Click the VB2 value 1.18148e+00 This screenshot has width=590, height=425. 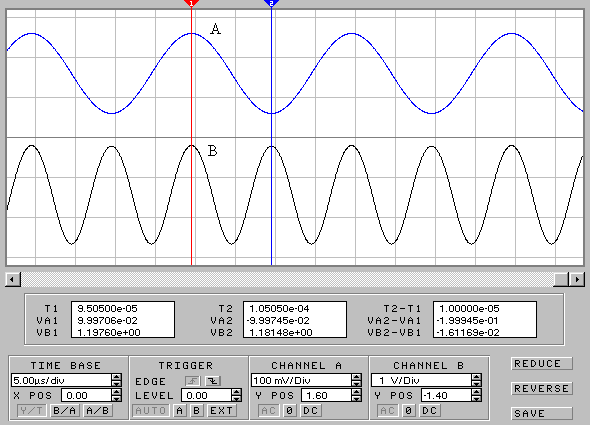281,333
